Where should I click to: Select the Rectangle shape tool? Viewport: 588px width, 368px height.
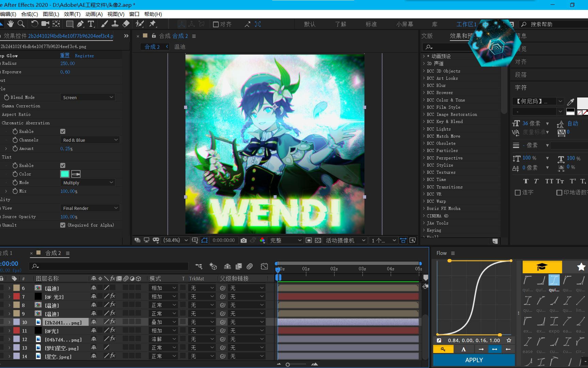click(69, 24)
